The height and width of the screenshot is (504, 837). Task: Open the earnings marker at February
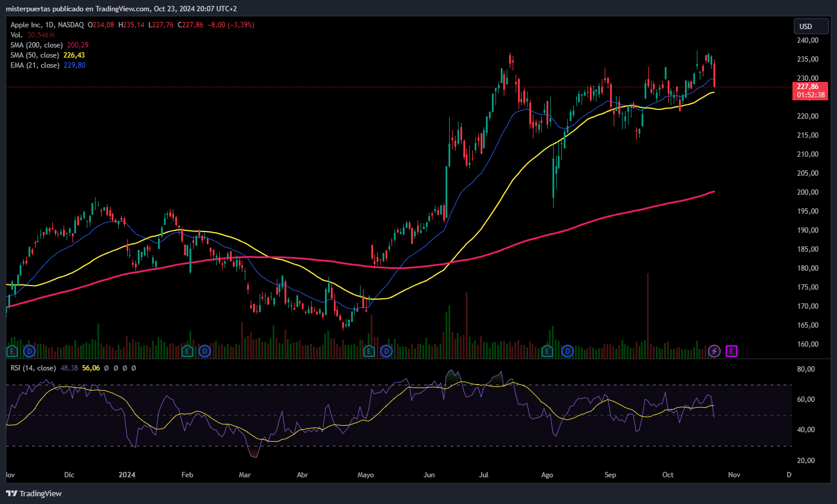[187, 351]
